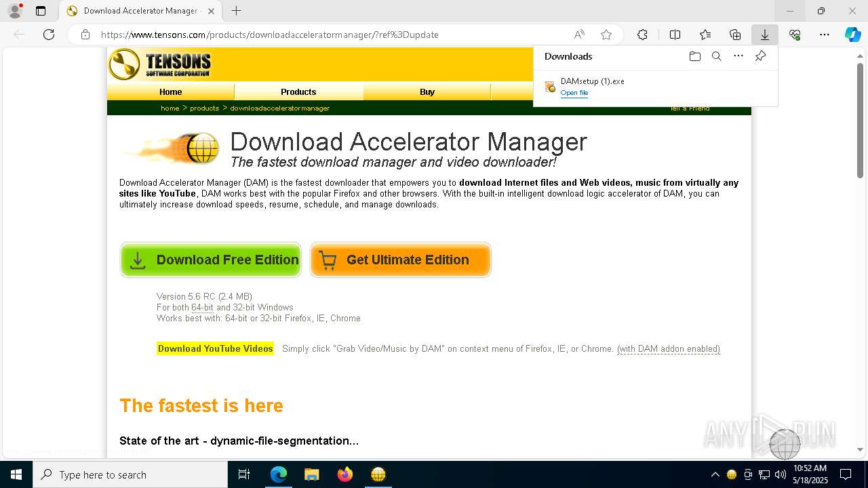Go to the Home menu
Viewport: 868px width, 488px height.
point(171,91)
